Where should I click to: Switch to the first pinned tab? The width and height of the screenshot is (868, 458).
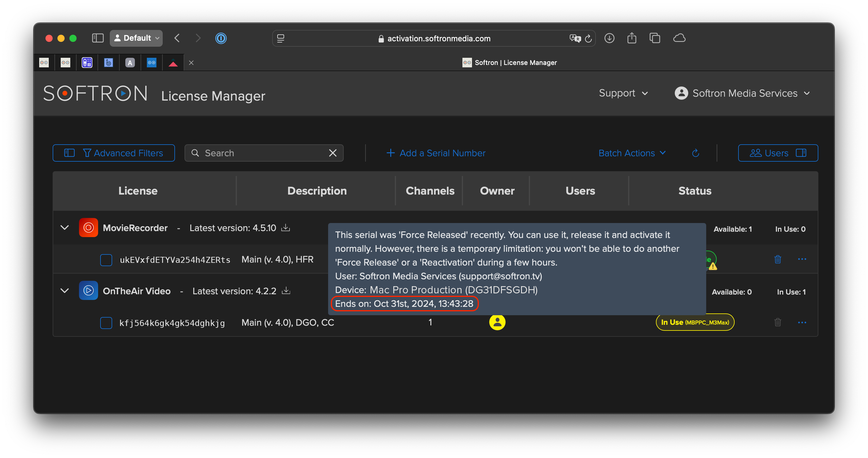[x=44, y=62]
